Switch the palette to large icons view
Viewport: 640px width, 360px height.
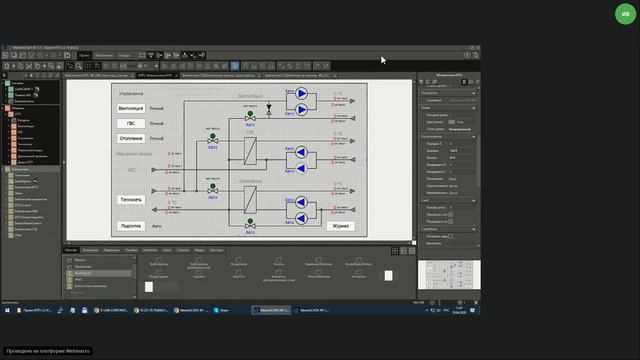[x=395, y=251]
